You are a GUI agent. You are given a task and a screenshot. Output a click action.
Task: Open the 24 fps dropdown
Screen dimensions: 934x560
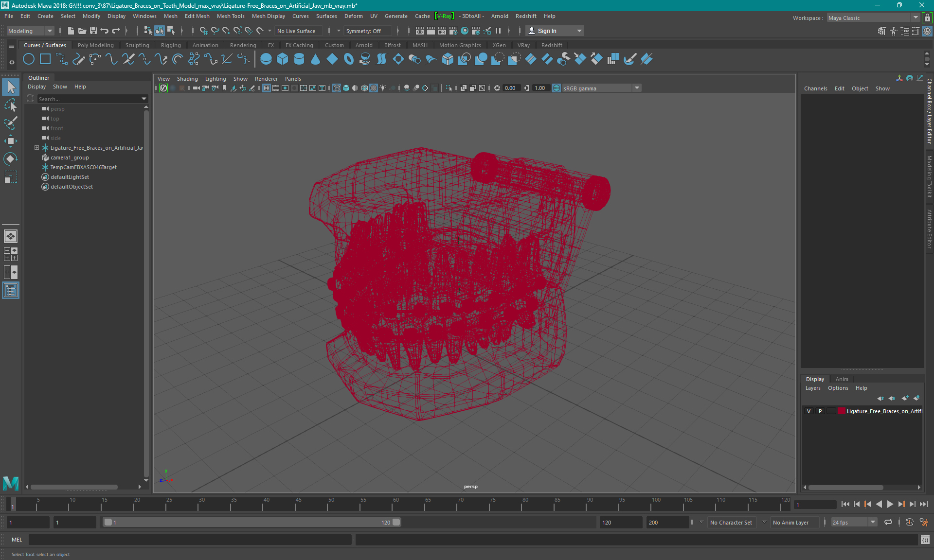click(x=853, y=522)
